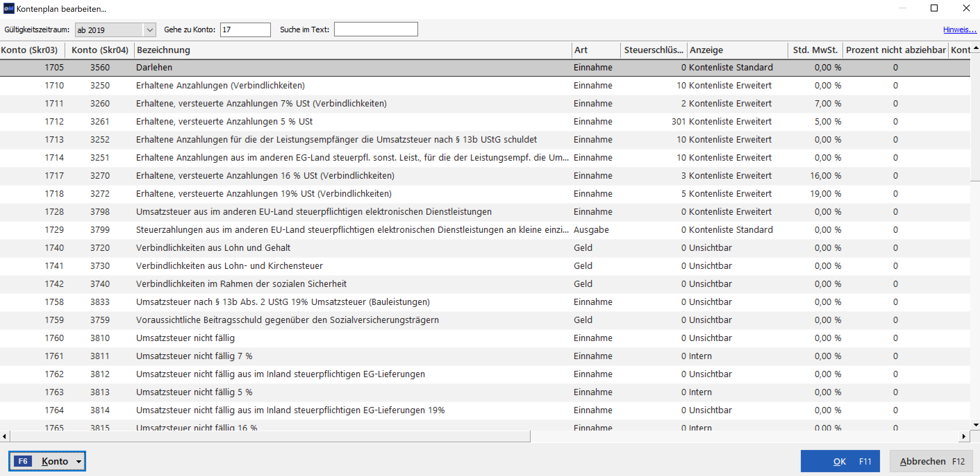Sort by the Konto (Skr04) column header
The height and width of the screenshot is (476, 980).
pos(100,50)
